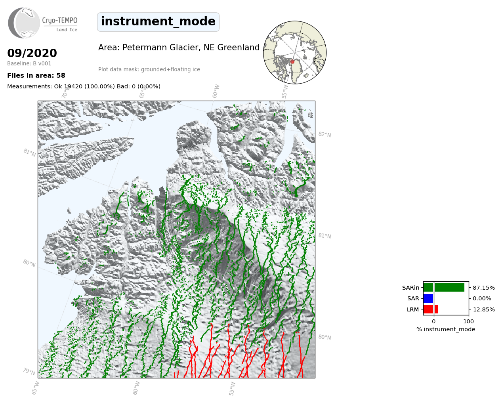
Task: Select the SARin legend label
Action: click(410, 288)
